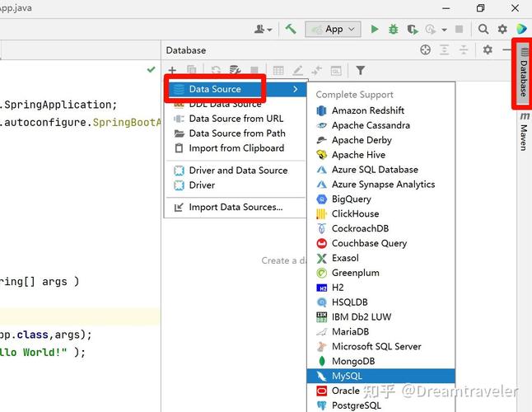Choose Amazon Redshift data source
Screen dimensions: 532x412
tap(380, 110)
